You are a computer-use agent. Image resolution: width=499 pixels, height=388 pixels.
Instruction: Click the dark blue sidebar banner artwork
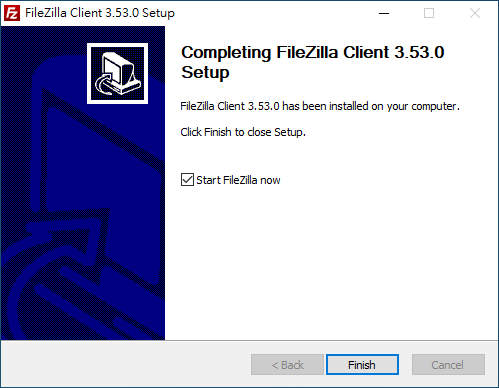coord(83,183)
